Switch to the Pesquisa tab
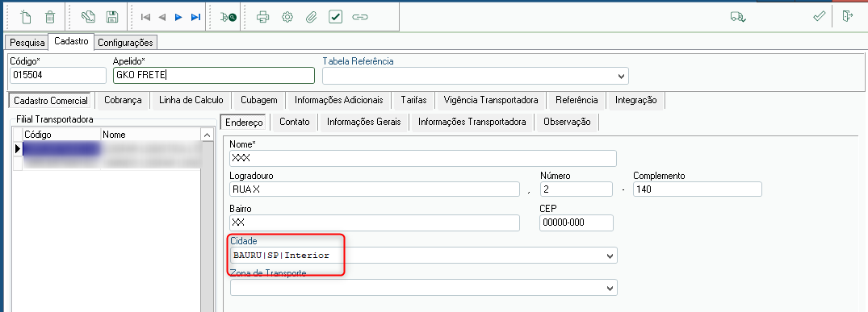 (x=27, y=43)
